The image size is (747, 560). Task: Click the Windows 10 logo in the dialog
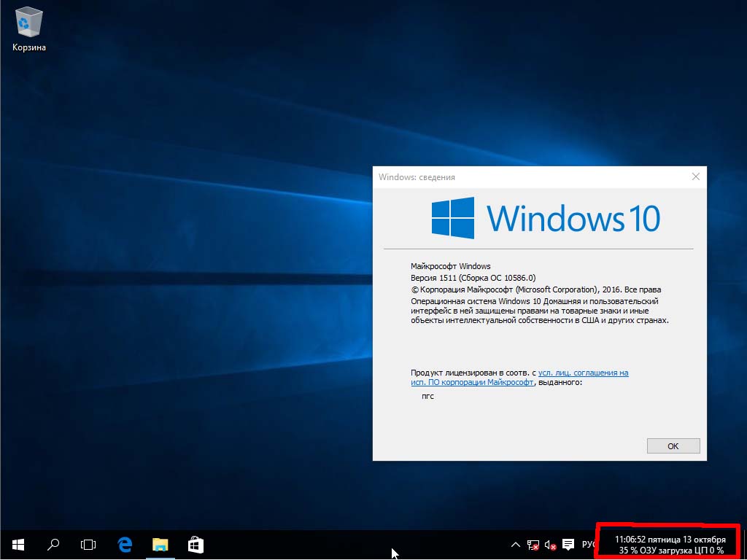tap(546, 218)
